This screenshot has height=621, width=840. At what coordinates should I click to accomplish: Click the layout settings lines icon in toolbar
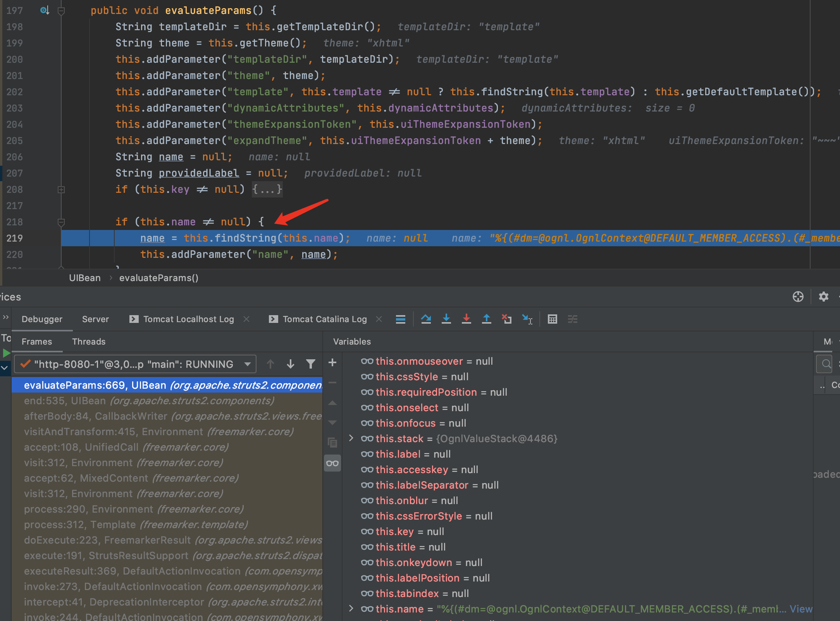click(400, 319)
